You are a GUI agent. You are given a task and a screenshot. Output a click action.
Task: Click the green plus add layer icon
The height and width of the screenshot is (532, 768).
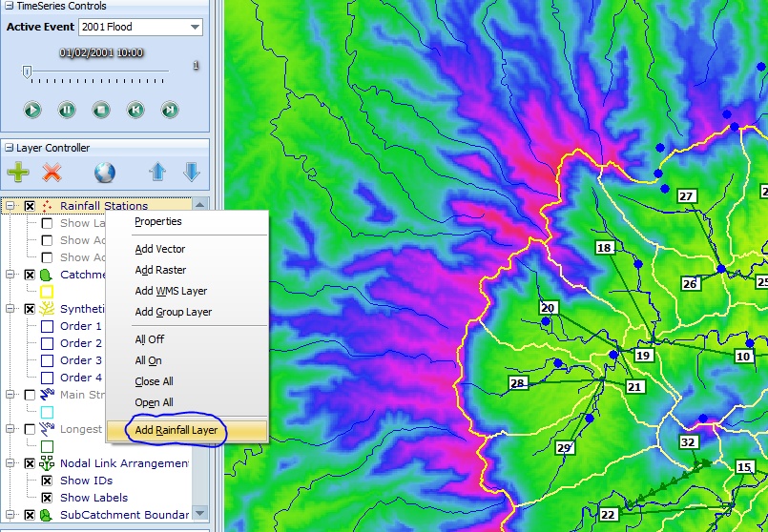coord(18,173)
